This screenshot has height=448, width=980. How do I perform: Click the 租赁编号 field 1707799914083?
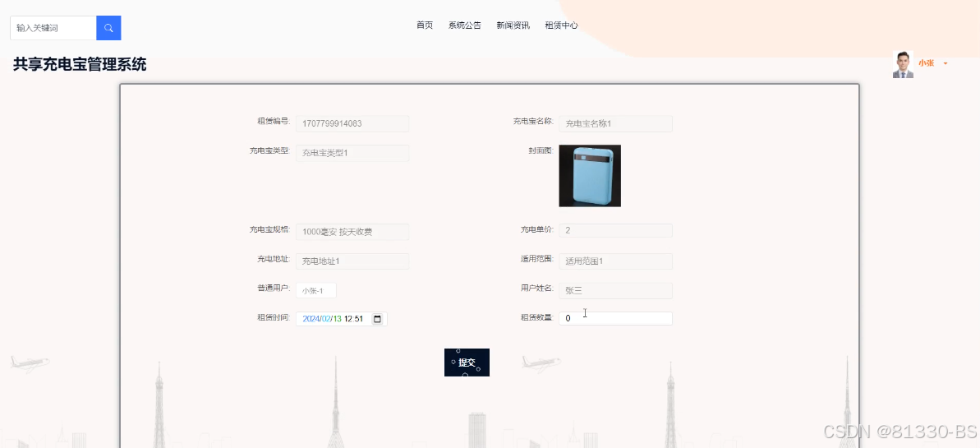pos(352,124)
